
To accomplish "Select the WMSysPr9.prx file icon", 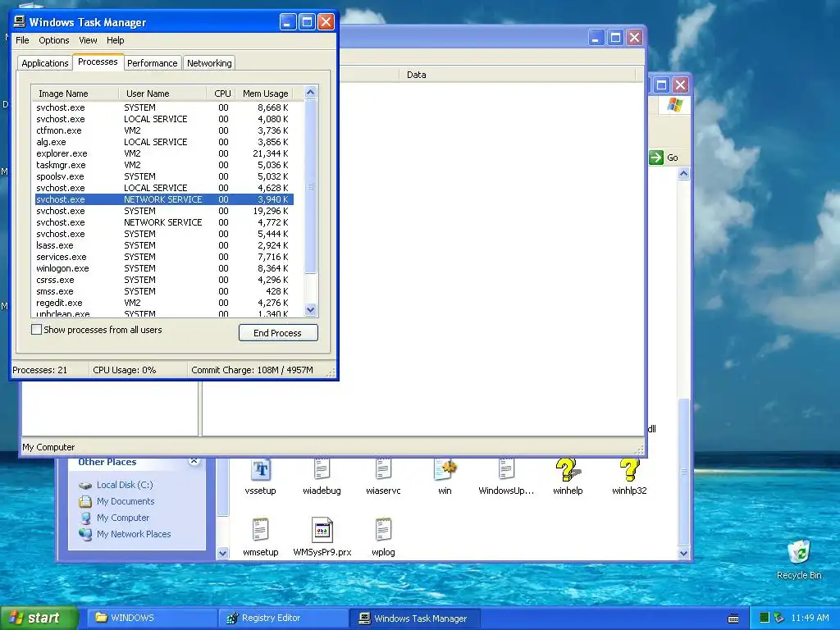I will pyautogui.click(x=322, y=530).
